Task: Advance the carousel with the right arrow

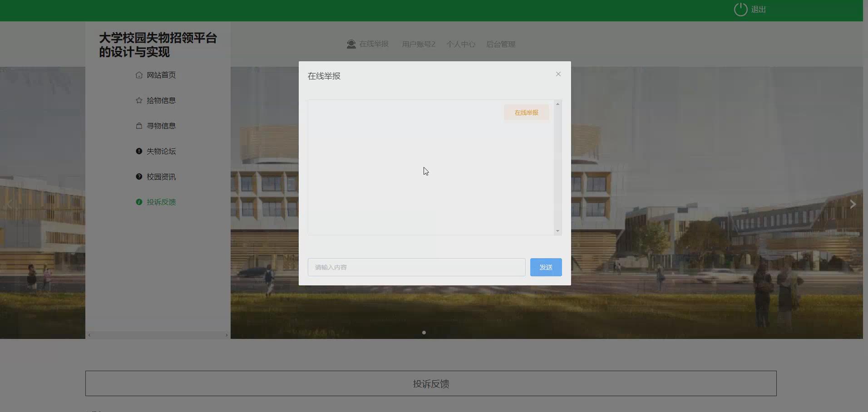Action: click(853, 204)
